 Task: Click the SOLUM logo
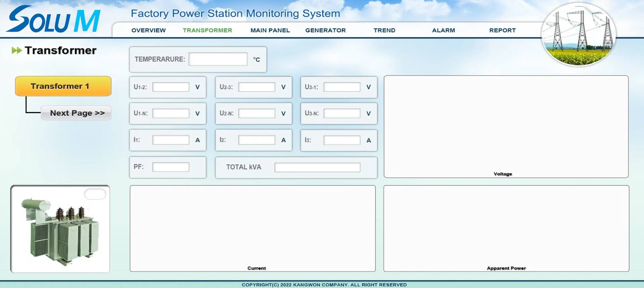click(53, 19)
